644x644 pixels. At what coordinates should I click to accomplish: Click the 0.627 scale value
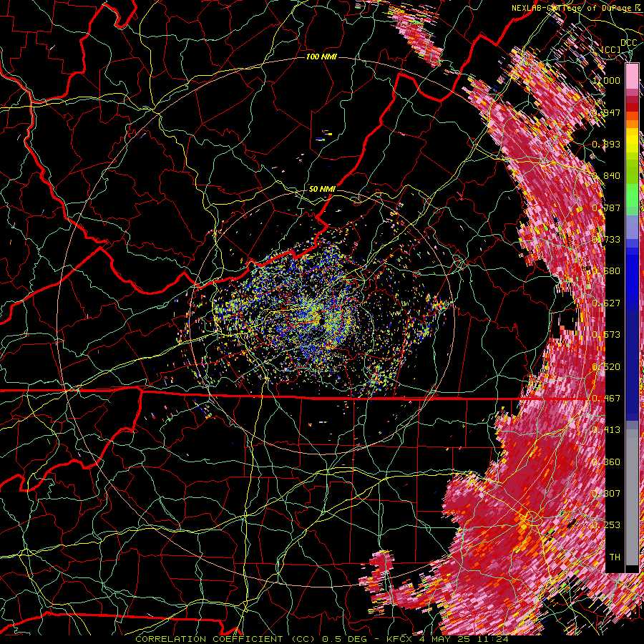[606, 303]
